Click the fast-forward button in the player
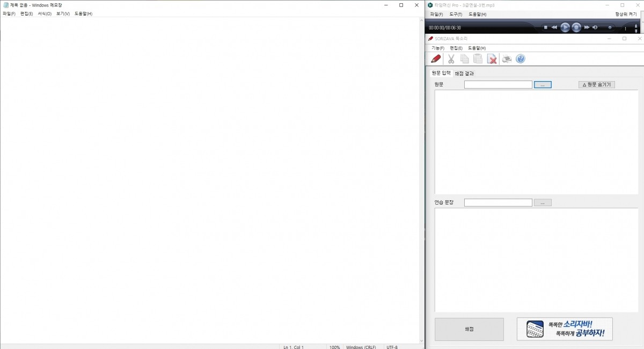 point(587,27)
